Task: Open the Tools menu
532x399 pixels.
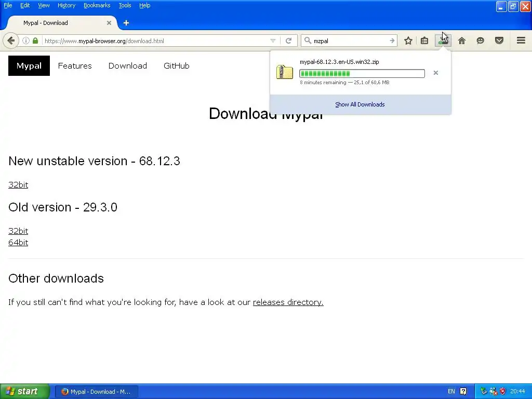Action: pyautogui.click(x=125, y=5)
